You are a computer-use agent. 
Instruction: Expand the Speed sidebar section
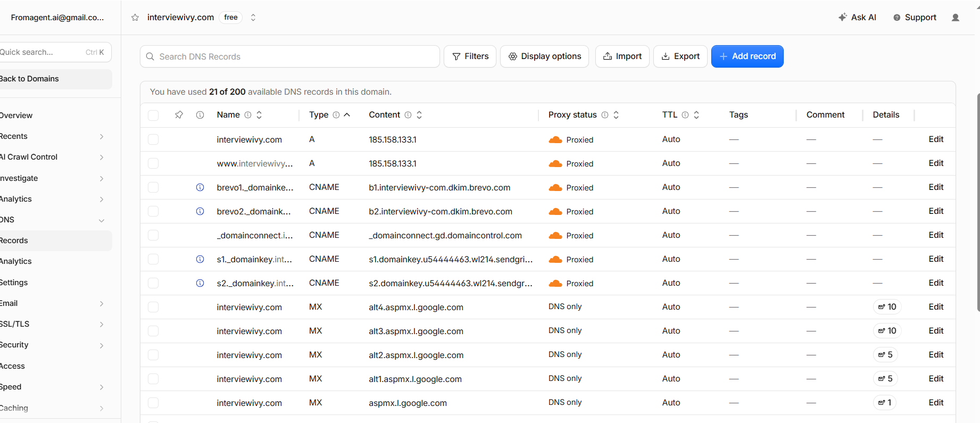click(x=102, y=387)
